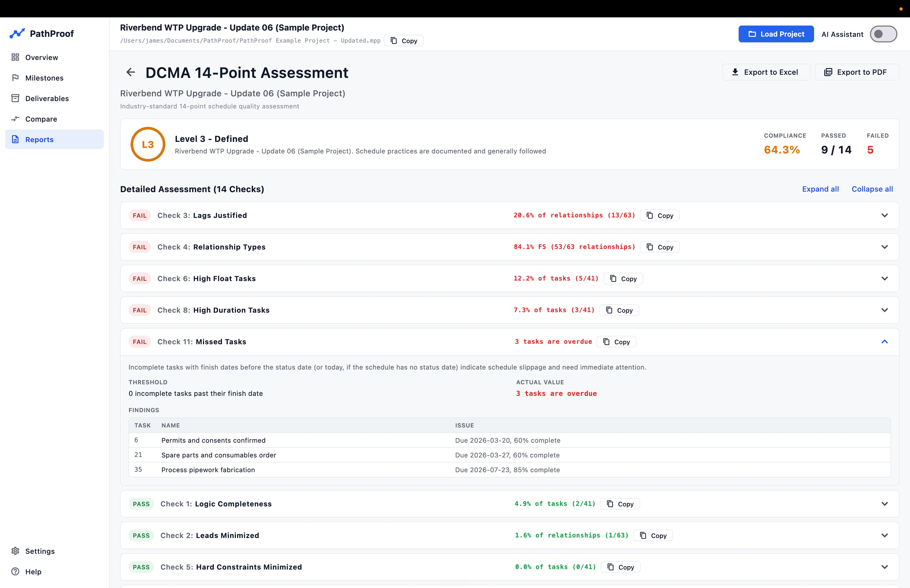This screenshot has height=588, width=910.
Task: Click the ISSUE column header
Action: (x=464, y=425)
